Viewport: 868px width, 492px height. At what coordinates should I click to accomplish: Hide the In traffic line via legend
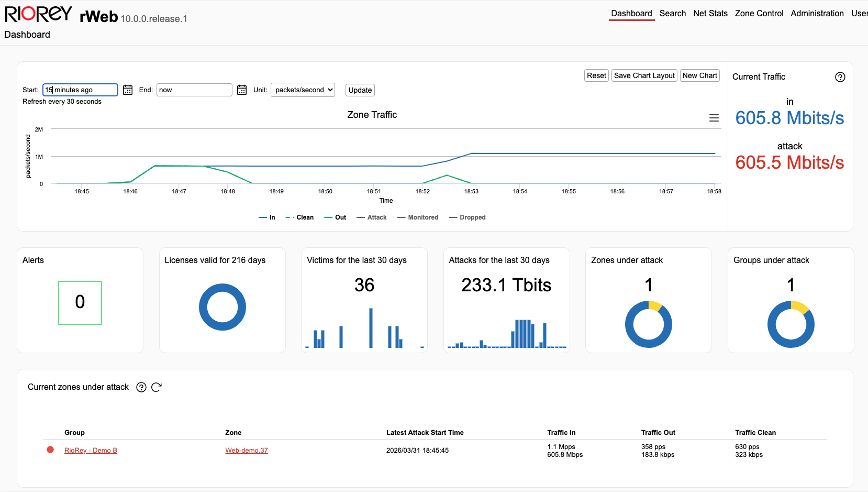(267, 217)
